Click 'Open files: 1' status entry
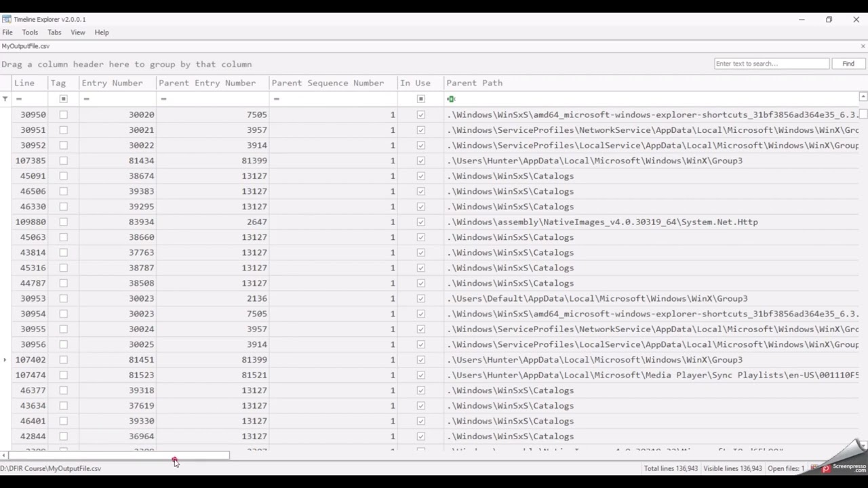The image size is (868, 488). coord(785,468)
